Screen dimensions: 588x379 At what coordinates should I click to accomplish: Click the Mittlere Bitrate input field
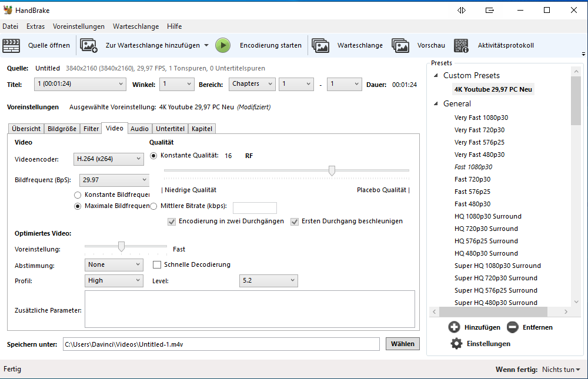(255, 207)
